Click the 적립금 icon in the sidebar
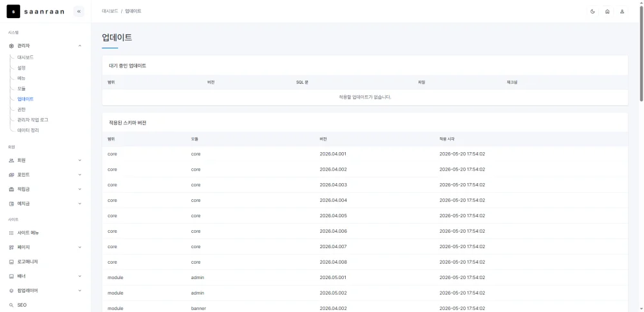Image resolution: width=644 pixels, height=312 pixels. [12, 189]
